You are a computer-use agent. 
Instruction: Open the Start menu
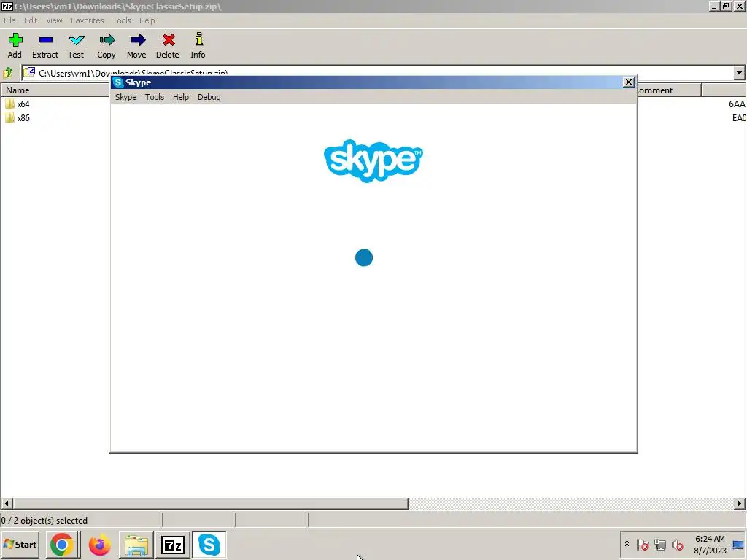[x=20, y=545]
